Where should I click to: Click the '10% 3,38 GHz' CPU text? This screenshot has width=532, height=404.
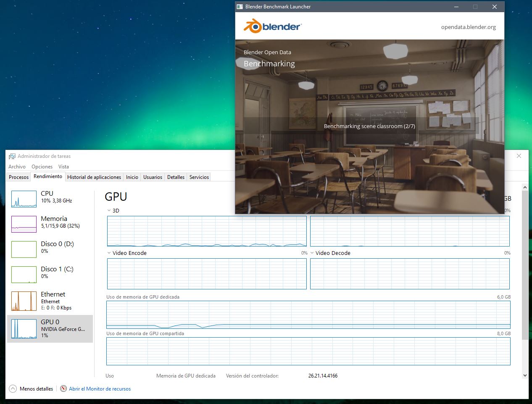coord(56,201)
